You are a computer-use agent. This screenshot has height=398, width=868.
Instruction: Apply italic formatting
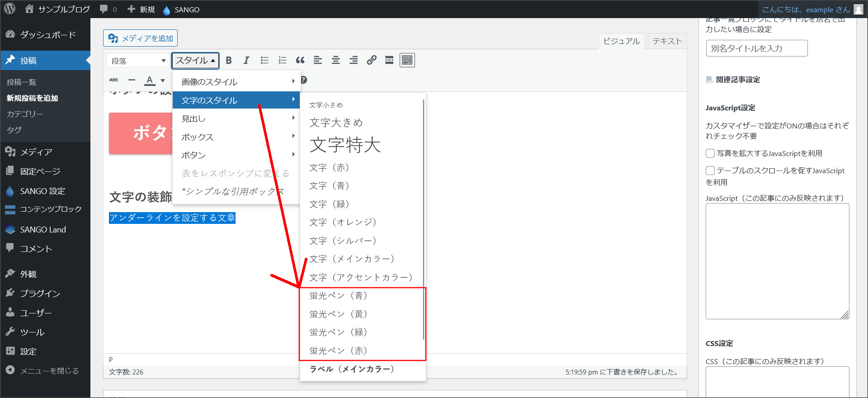click(x=246, y=60)
